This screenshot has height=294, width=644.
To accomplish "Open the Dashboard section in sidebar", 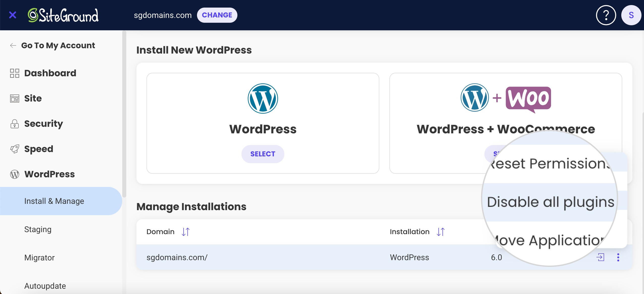I will click(x=50, y=73).
